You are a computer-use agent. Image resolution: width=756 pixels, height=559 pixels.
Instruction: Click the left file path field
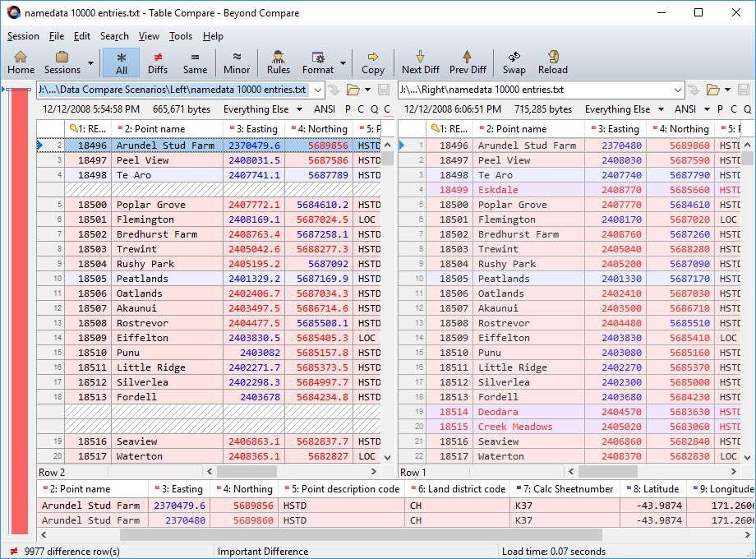pos(174,90)
